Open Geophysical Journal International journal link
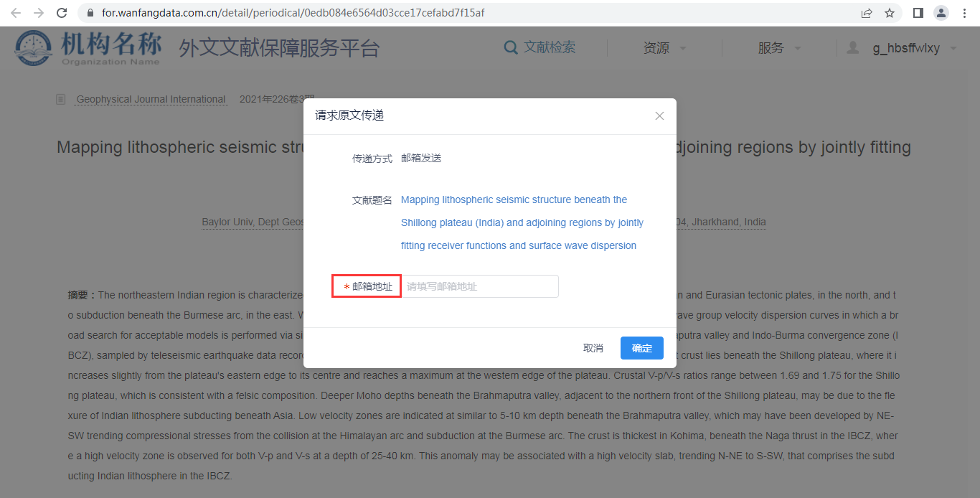980x498 pixels. tap(151, 100)
